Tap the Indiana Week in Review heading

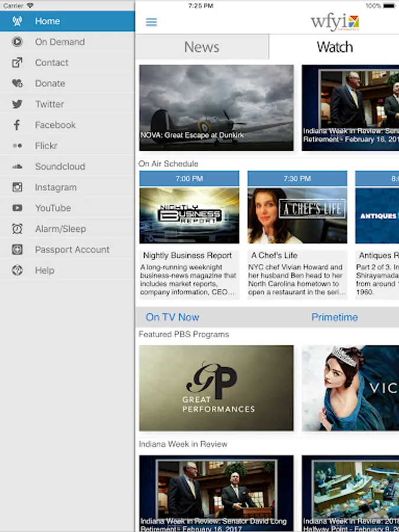(183, 444)
